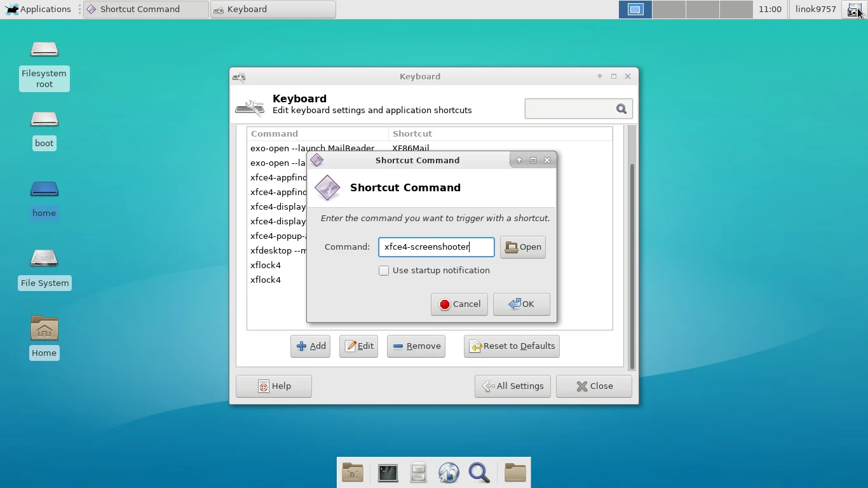Open the web browser globe dock icon
Viewport: 868px width, 488px height.
pos(449,473)
